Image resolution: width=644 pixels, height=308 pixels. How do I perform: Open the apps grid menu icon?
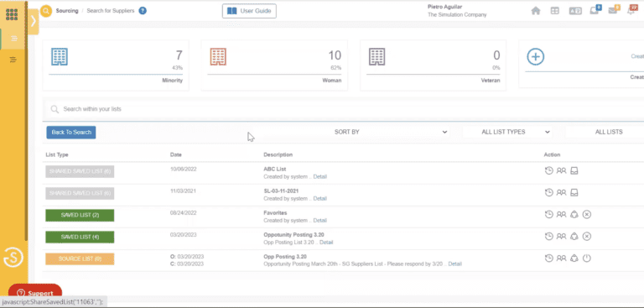pyautogui.click(x=12, y=15)
